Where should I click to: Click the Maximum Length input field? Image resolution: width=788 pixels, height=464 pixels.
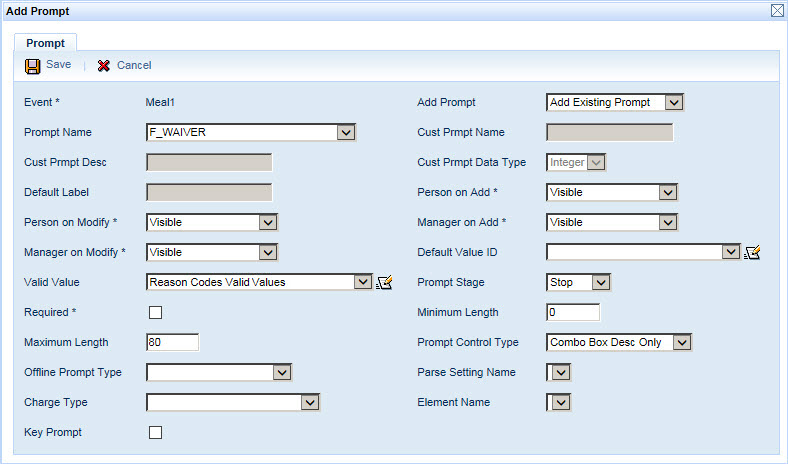(x=173, y=342)
